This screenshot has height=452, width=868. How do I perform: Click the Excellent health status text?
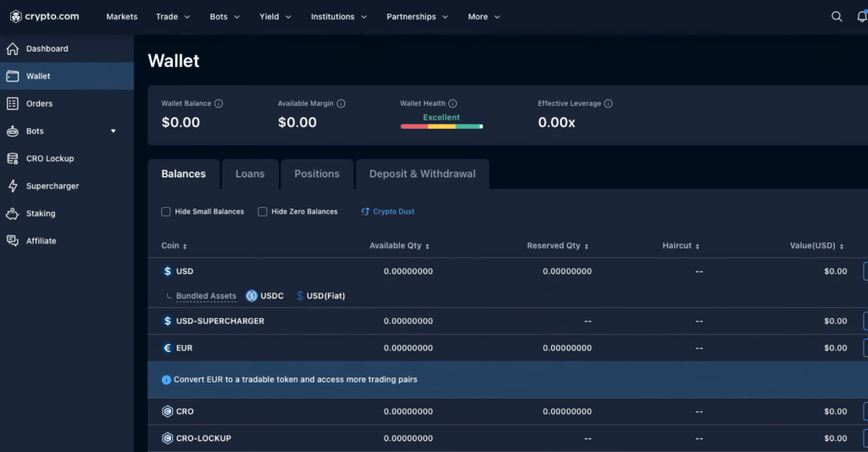point(441,117)
